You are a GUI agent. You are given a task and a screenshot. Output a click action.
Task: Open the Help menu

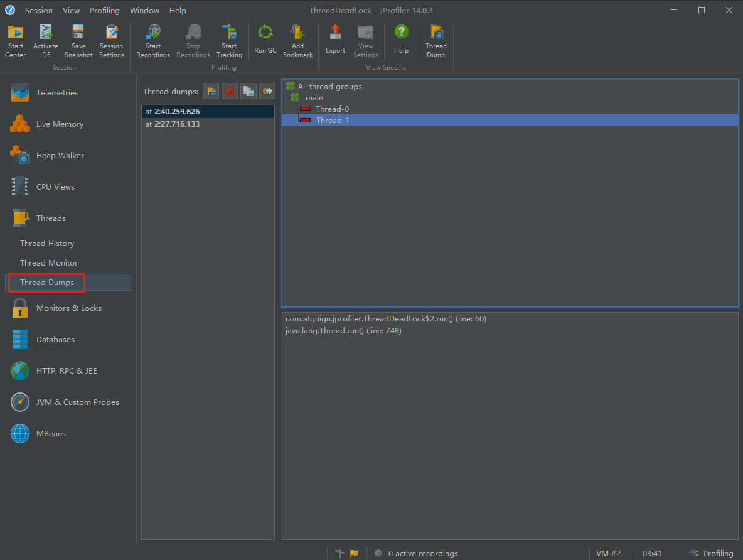178,11
